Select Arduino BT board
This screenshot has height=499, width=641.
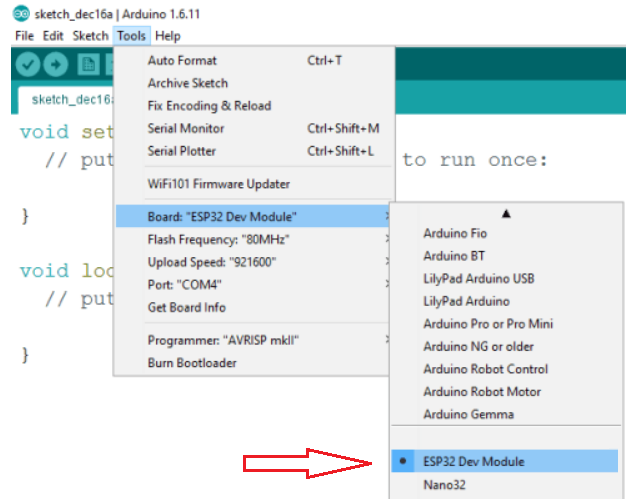(506, 256)
